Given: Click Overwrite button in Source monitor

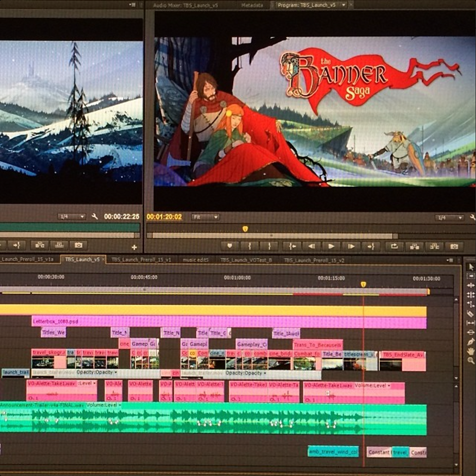Looking at the screenshot, I should coord(59,245).
